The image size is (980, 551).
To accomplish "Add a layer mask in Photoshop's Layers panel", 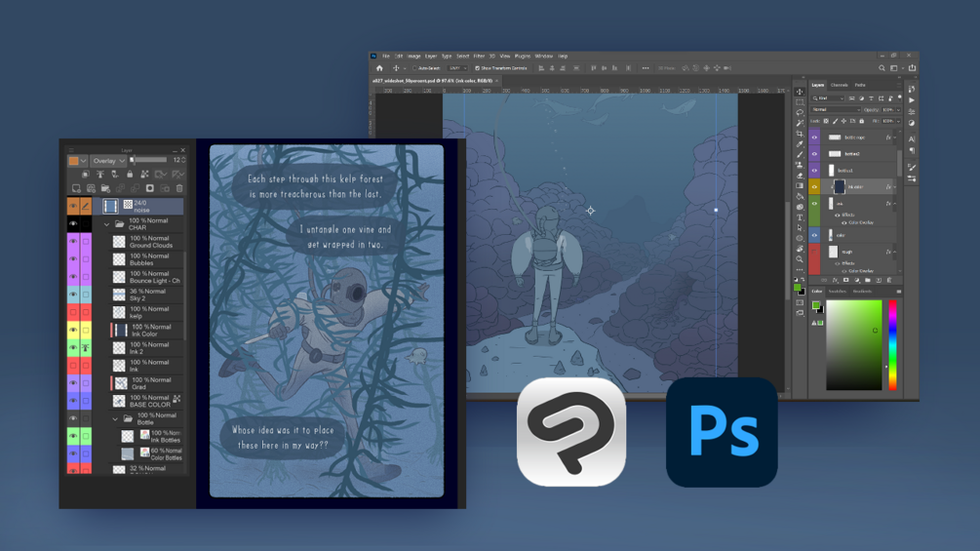I will tap(845, 280).
